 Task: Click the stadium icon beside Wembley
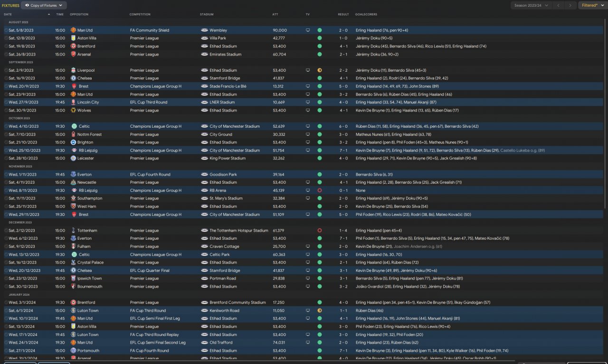(x=204, y=30)
